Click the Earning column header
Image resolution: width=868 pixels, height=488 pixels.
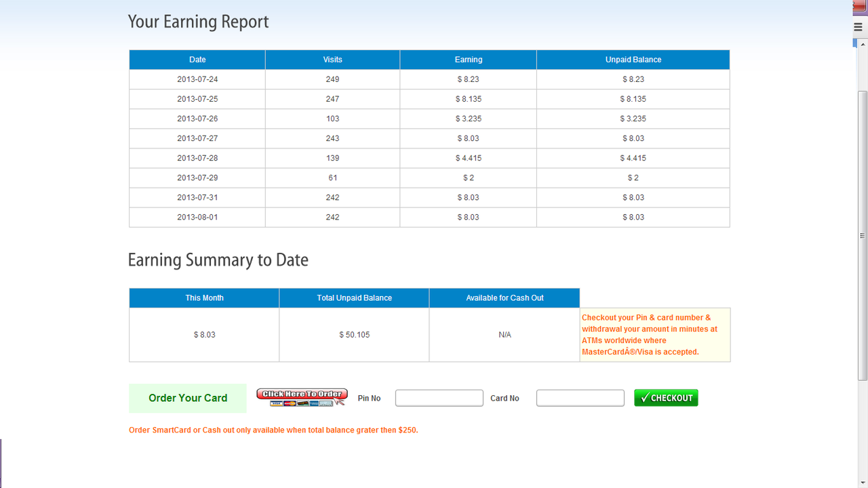coord(469,60)
